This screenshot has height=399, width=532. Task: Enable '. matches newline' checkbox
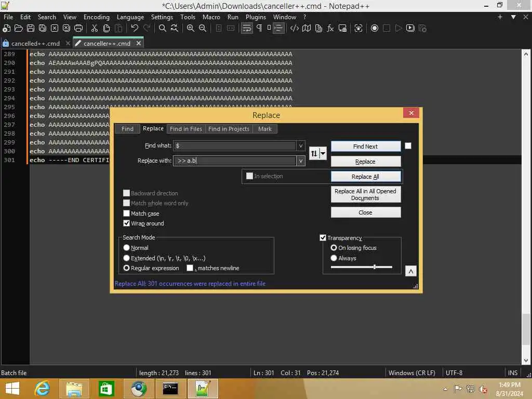[190, 268]
